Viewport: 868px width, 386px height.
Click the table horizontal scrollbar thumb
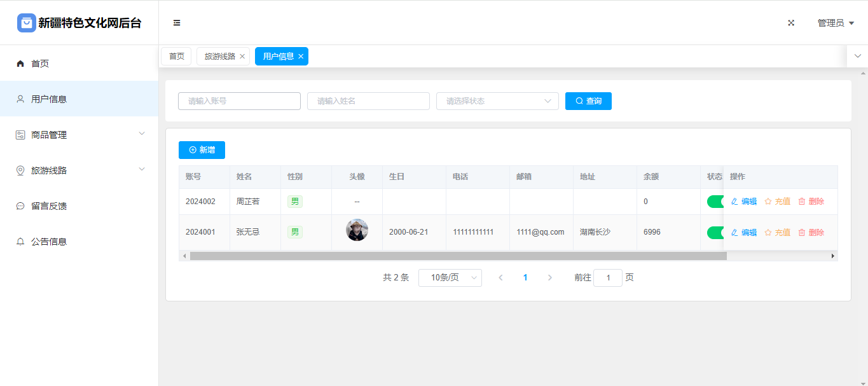[x=458, y=256]
